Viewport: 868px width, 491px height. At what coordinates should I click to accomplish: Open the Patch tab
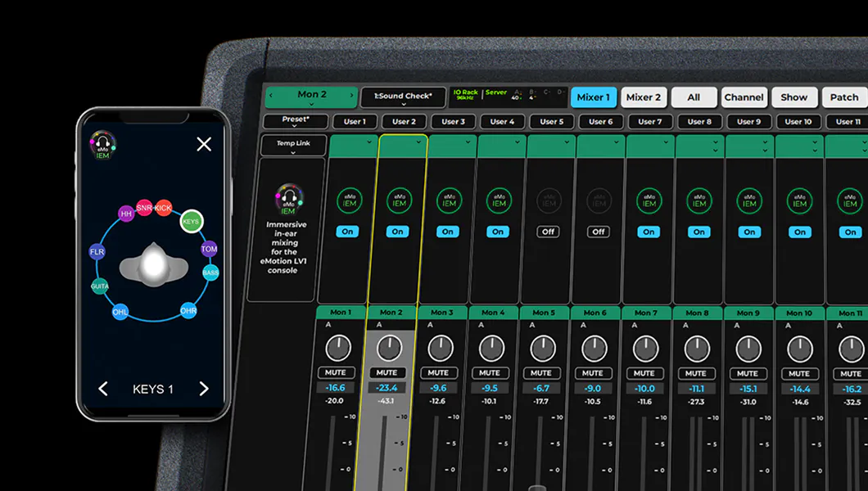click(x=844, y=97)
